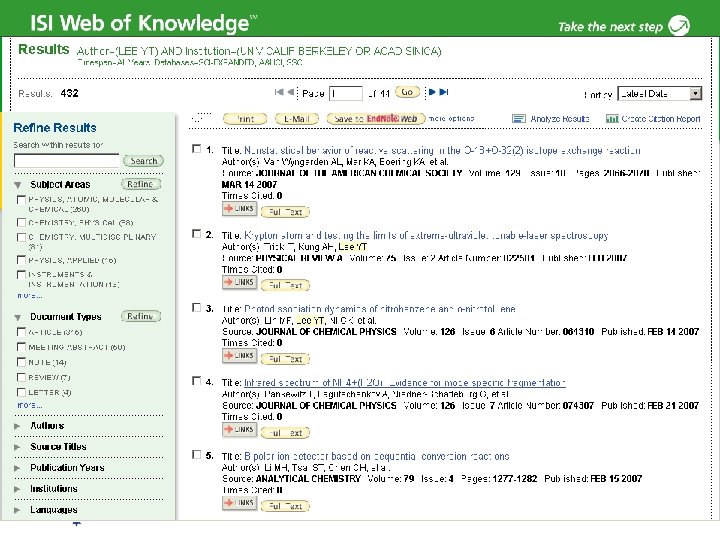Click the Go page button
Screen dimensions: 720x540
point(407,92)
